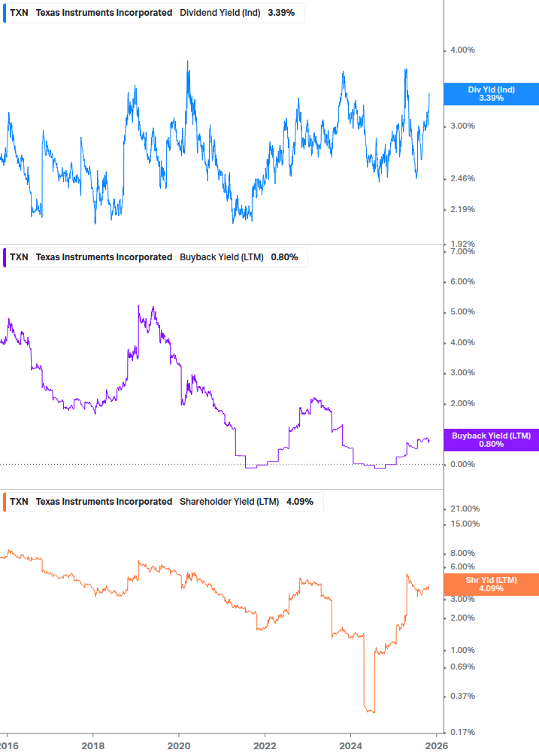Click the 21.00% tick on shareholder yield axis
Viewport: 539px width, 756px height.
click(465, 509)
